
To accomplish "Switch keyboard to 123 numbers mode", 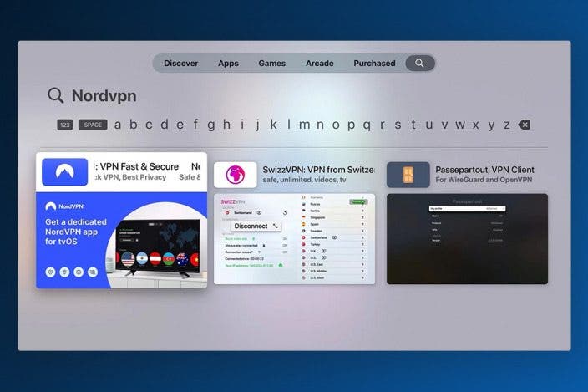I will click(65, 125).
